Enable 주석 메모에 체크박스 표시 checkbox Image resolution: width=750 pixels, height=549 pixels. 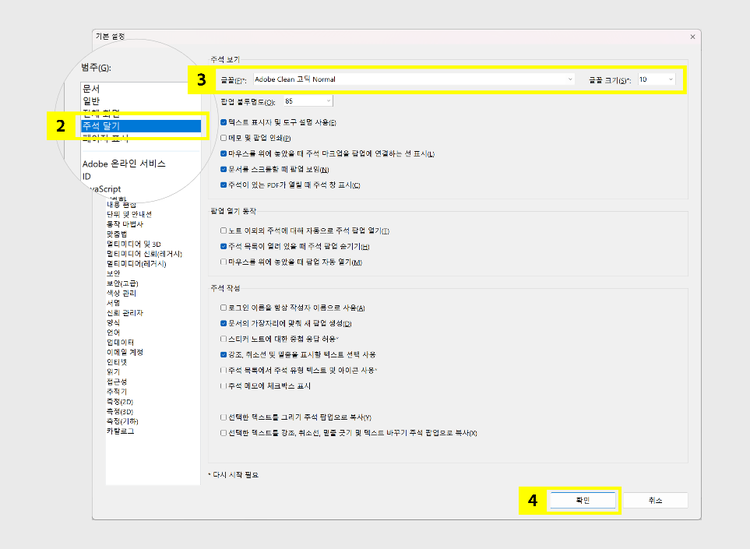click(223, 385)
